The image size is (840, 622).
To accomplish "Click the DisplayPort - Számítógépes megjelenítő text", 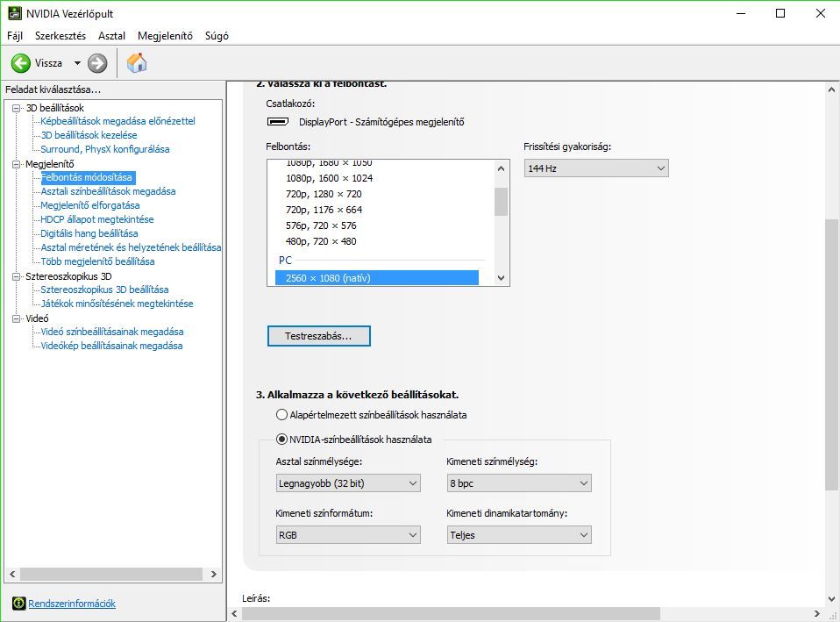I will [x=381, y=122].
